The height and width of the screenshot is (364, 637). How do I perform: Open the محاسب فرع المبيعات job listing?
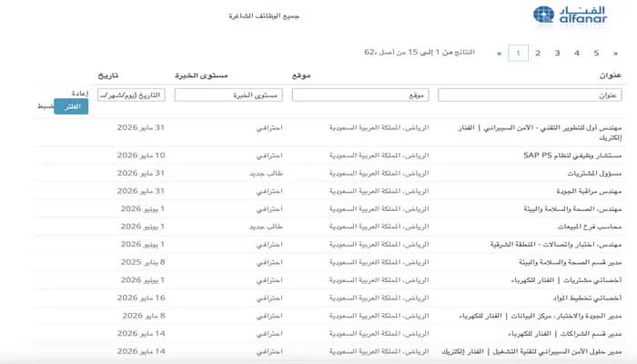click(590, 227)
